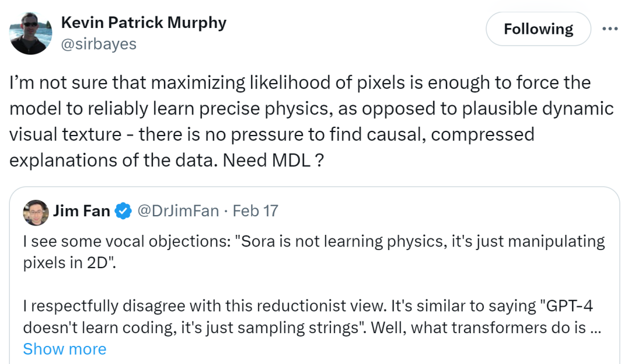Click the ellipsis after "transformers do is"
This screenshot has width=628, height=364.
(595, 328)
